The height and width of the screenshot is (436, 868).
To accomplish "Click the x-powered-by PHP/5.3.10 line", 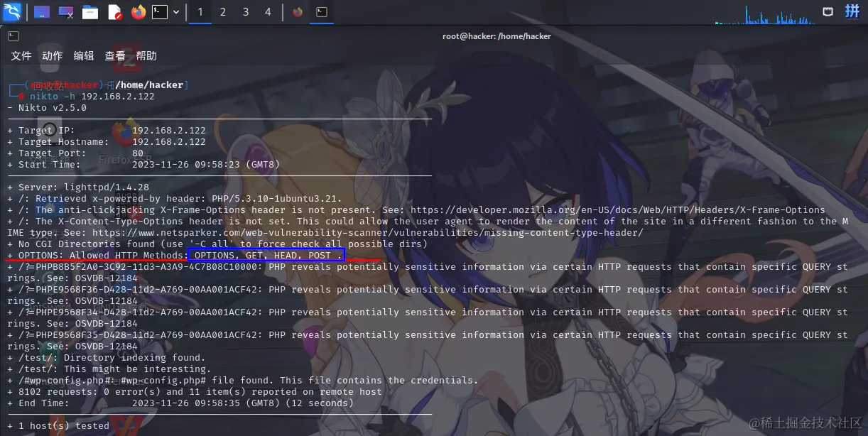I will (175, 199).
